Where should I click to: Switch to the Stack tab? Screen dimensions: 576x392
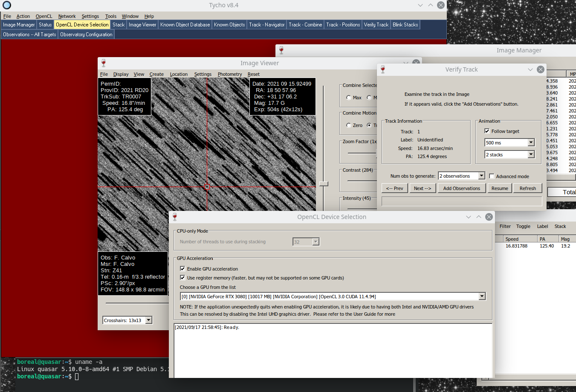(119, 25)
